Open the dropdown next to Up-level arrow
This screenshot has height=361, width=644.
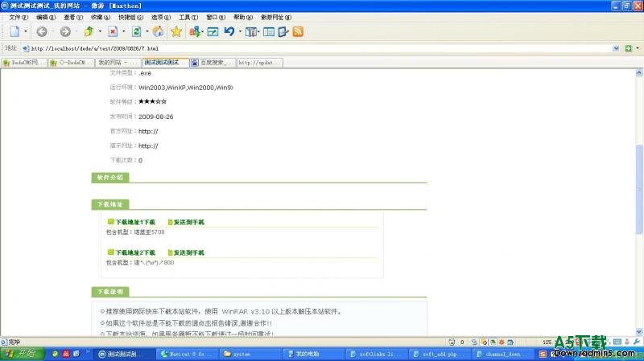click(x=100, y=31)
